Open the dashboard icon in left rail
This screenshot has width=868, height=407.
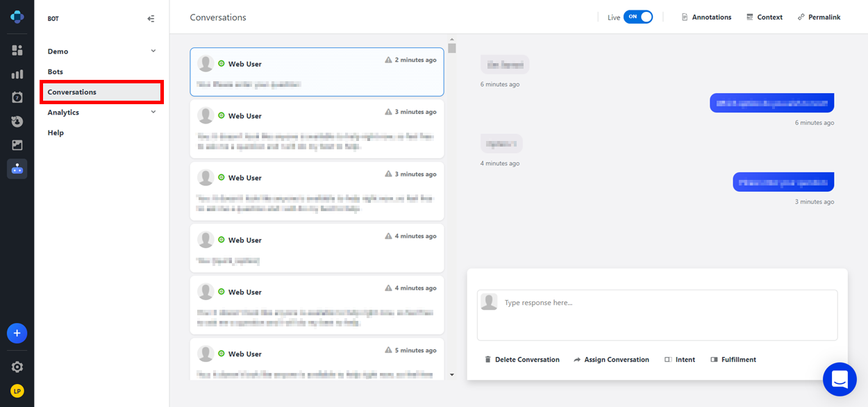(x=17, y=51)
